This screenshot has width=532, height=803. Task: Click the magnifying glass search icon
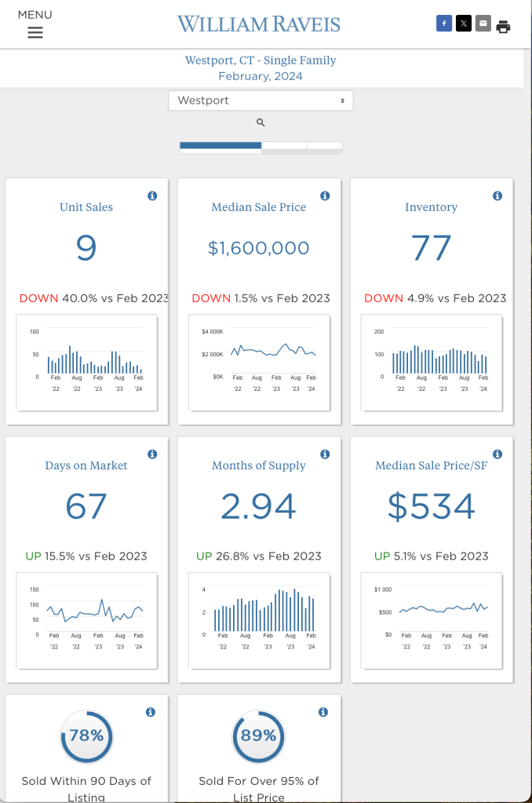(x=261, y=122)
